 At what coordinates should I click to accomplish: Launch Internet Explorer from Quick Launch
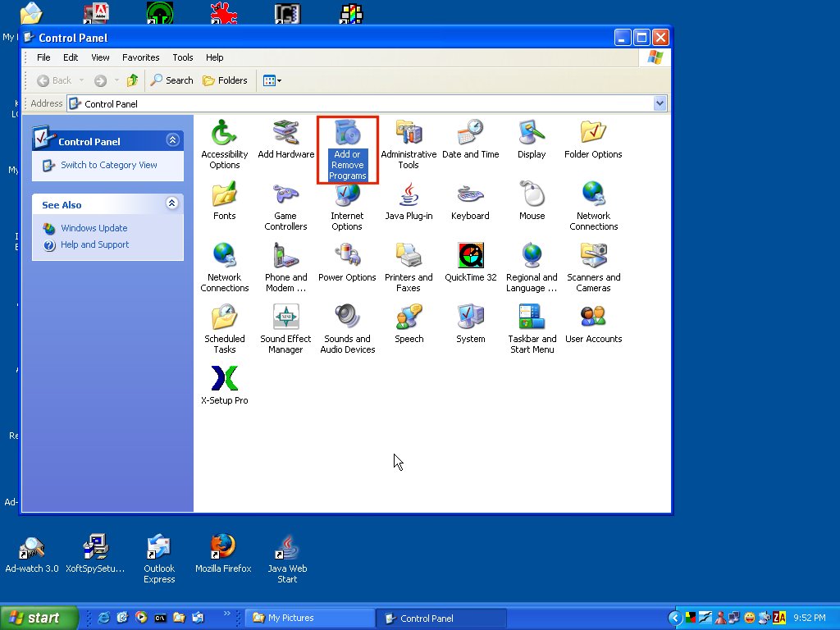click(x=104, y=618)
